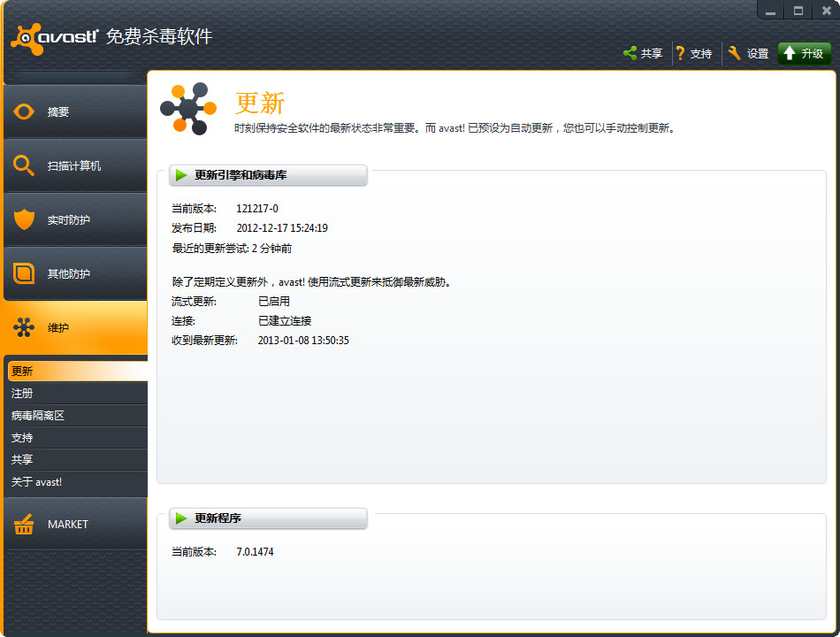
Task: Click the green play arrow on 更新程序
Action: point(181,518)
